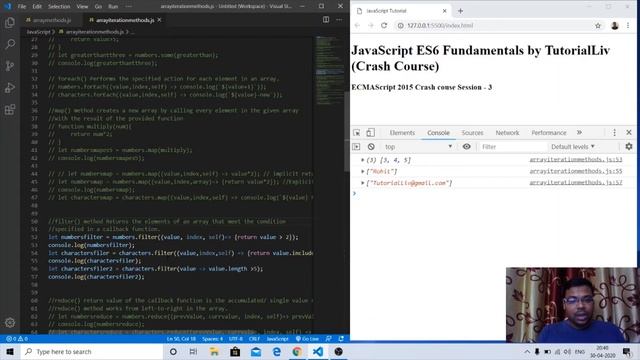640x360 pixels.
Task: Click the feedback icon in status bar
Action: [x=329, y=339]
